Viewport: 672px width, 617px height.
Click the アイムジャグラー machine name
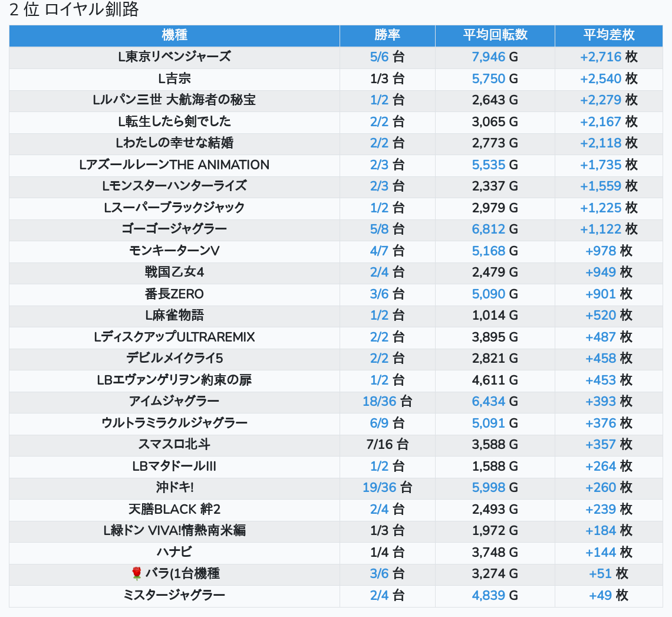[x=174, y=402]
